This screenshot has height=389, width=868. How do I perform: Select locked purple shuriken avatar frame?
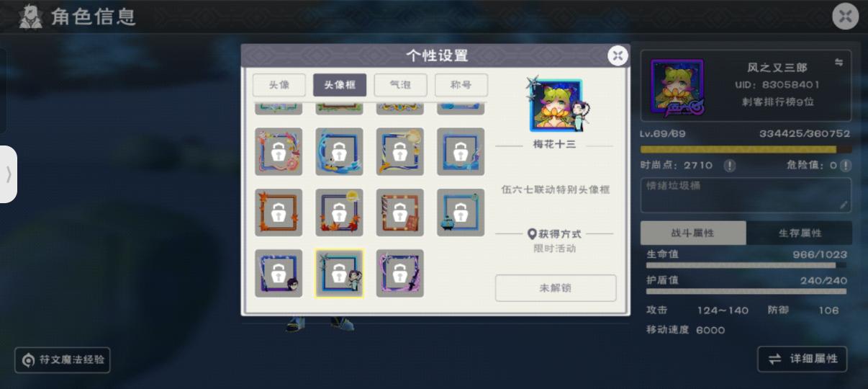tap(399, 274)
